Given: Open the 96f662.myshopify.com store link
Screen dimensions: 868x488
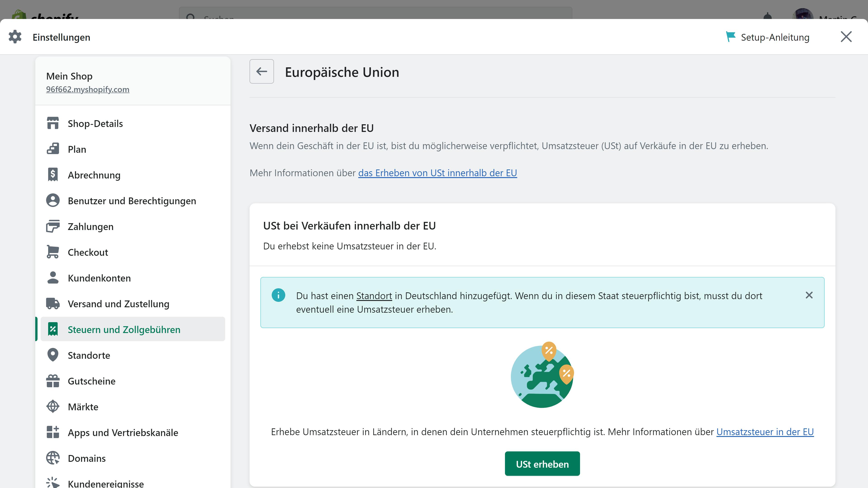Looking at the screenshot, I should 88,89.
